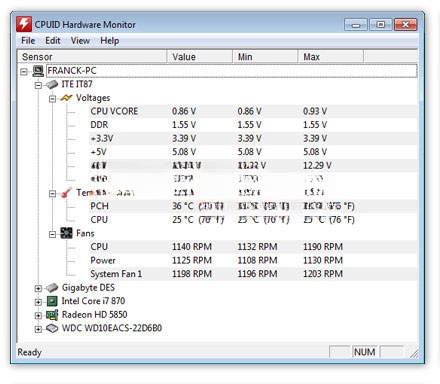This screenshot has width=440, height=384.
Task: Select the DDR voltage row
Action: pos(253,125)
